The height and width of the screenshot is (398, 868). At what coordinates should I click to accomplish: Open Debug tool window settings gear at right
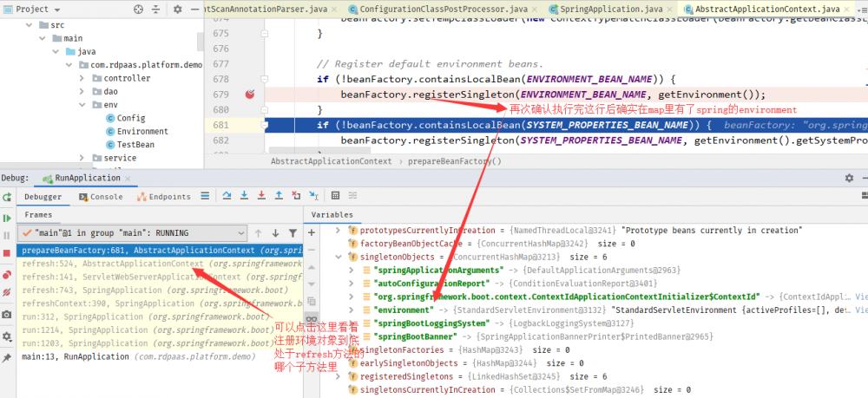click(849, 178)
